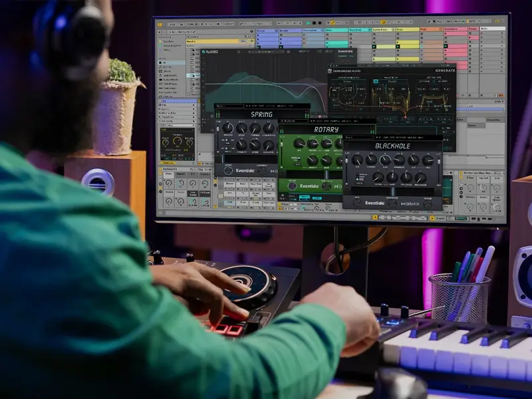532x399 pixels.
Task: Select the Master track header
Action: [493, 29]
